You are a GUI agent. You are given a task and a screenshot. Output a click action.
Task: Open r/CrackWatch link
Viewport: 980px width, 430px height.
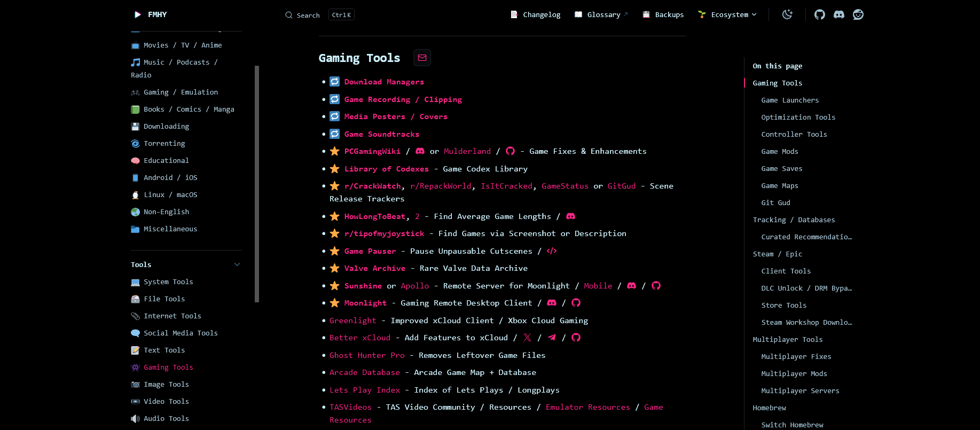click(373, 186)
